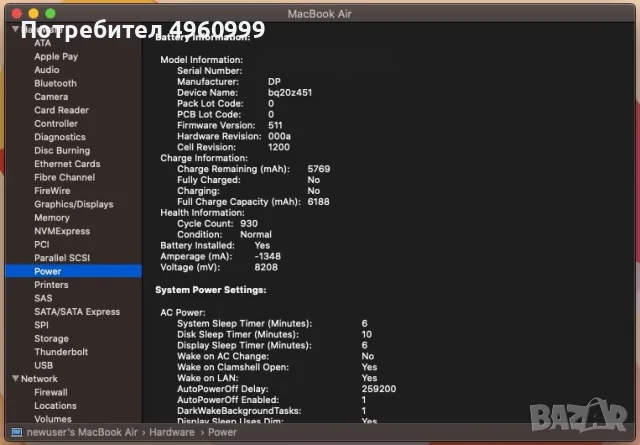Click the AC Power heading
This screenshot has width=640, height=445.
(x=183, y=313)
